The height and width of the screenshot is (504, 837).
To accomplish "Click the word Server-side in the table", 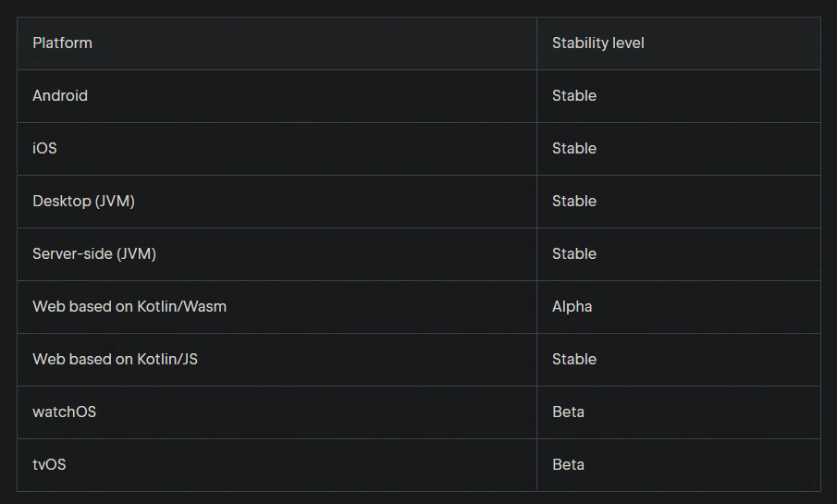I will pos(72,253).
